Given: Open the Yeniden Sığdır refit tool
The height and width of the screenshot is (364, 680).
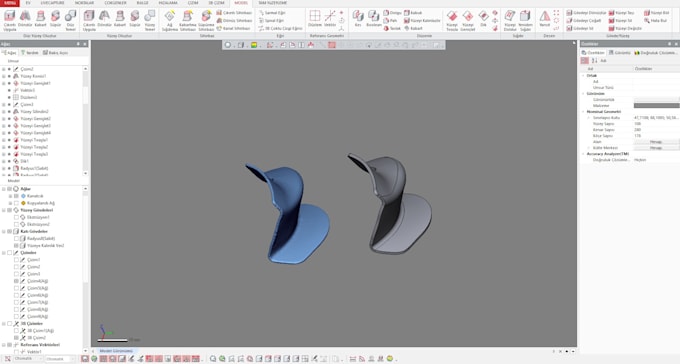Looking at the screenshot, I should (525, 20).
